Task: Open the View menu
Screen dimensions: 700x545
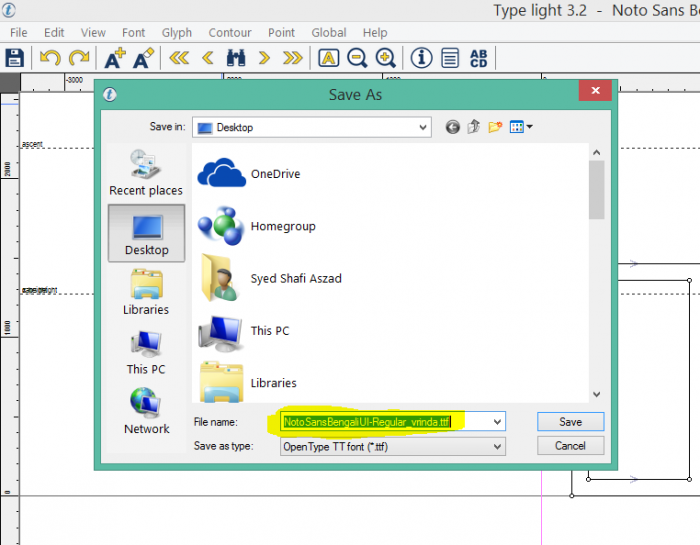Action: click(x=93, y=33)
